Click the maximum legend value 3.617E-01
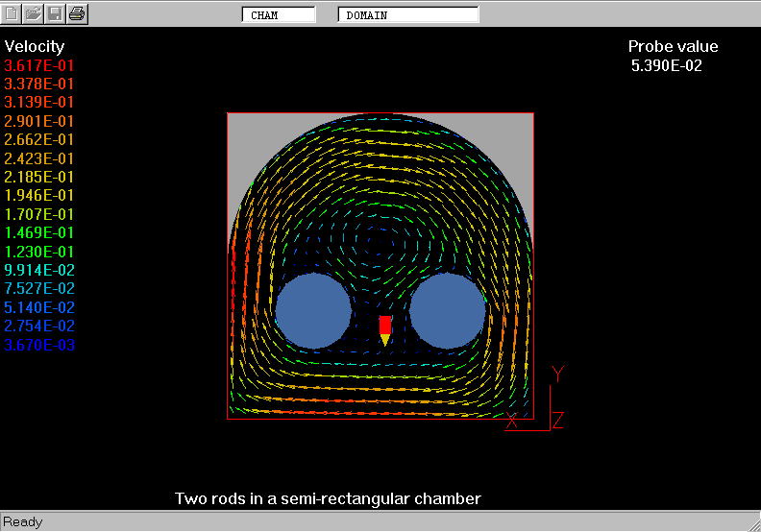761x532 pixels. click(39, 65)
